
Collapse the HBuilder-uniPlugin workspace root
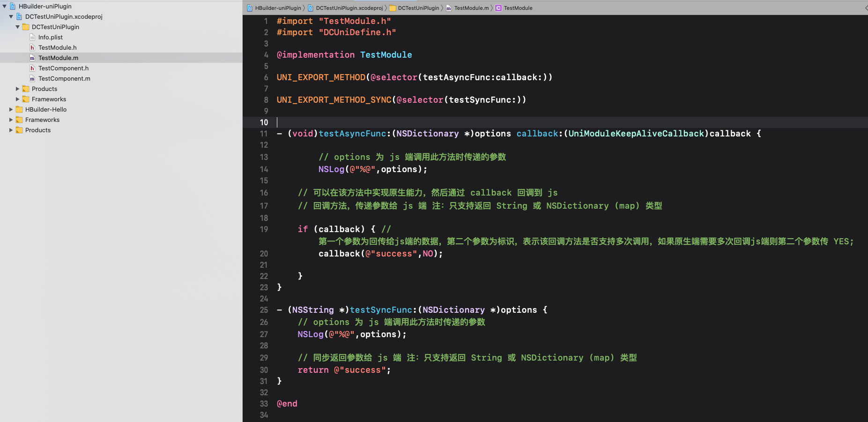(4, 6)
